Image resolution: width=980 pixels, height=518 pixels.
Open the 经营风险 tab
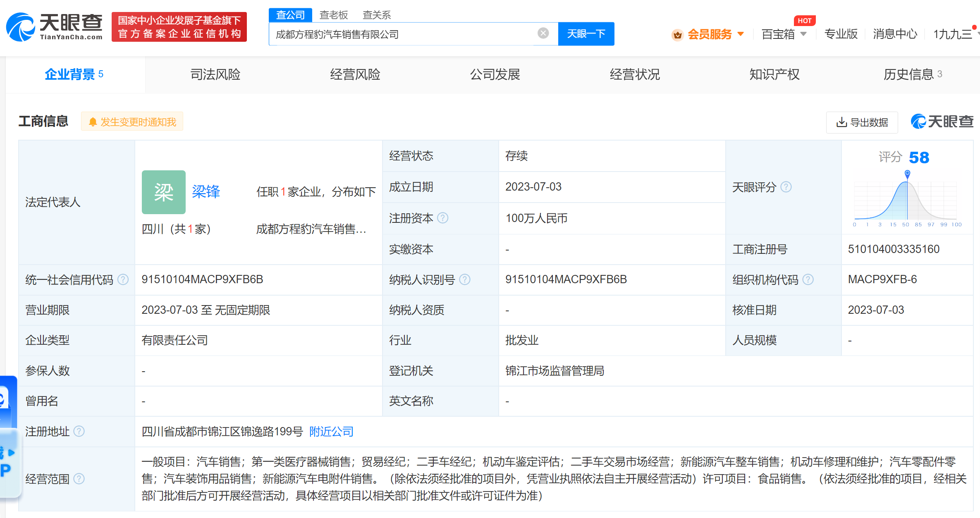point(355,74)
